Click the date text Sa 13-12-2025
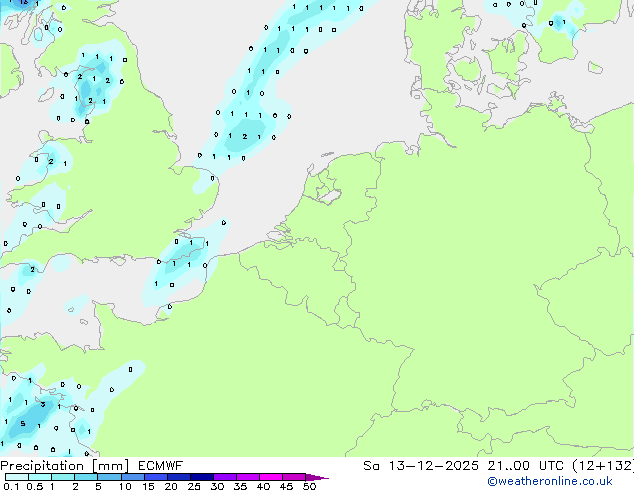 click(x=421, y=466)
